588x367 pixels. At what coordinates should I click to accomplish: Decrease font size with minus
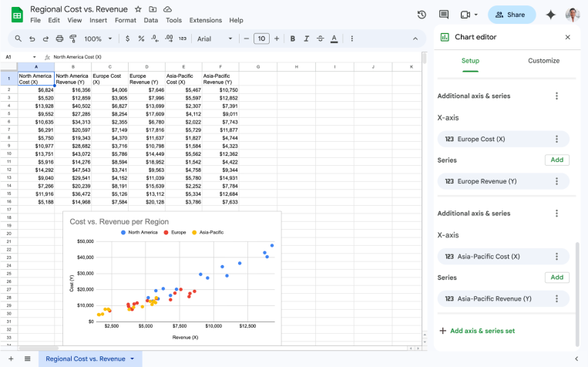click(x=247, y=39)
